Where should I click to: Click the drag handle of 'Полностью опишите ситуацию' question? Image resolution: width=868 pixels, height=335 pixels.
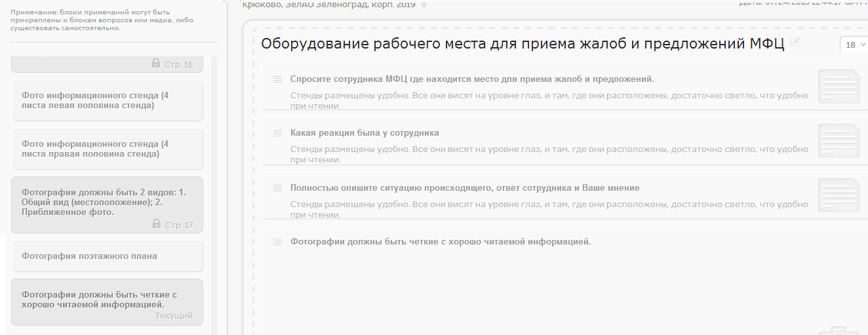click(x=277, y=188)
